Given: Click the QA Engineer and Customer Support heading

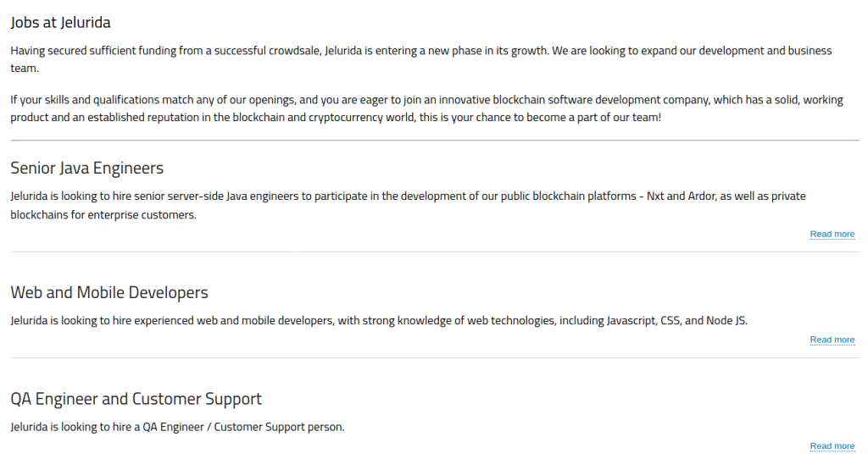Looking at the screenshot, I should coord(136,399).
